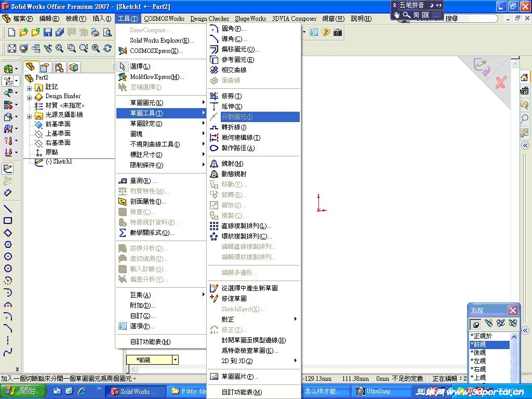The width and height of the screenshot is (532, 399).
Task: Open 草圖圖片(P) sketch picture
Action: pyautogui.click(x=254, y=377)
